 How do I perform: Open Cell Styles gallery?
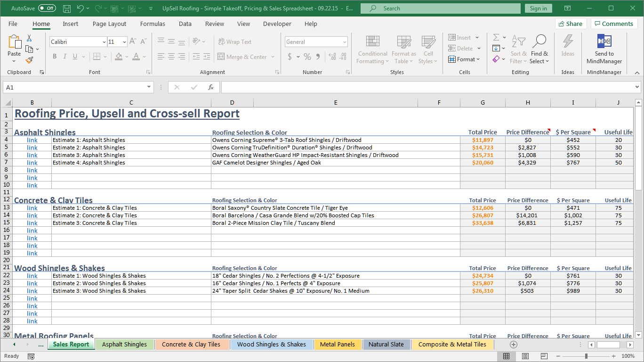[428, 49]
